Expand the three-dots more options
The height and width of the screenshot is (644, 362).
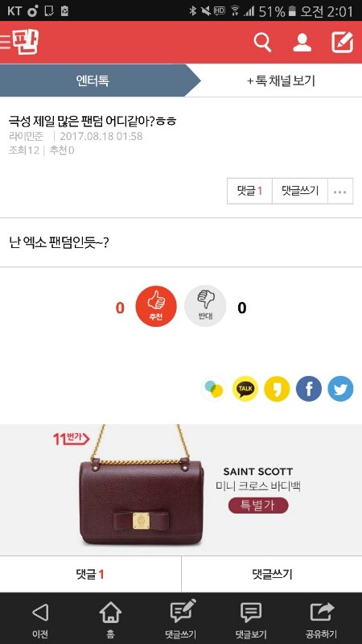[340, 191]
